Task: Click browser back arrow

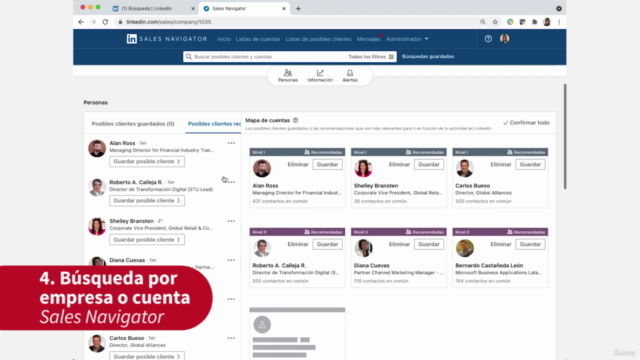Action: coord(81,22)
